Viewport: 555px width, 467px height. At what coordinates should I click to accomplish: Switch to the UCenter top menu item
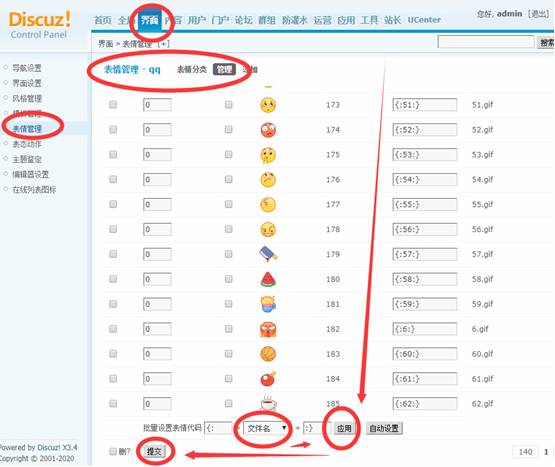point(424,20)
